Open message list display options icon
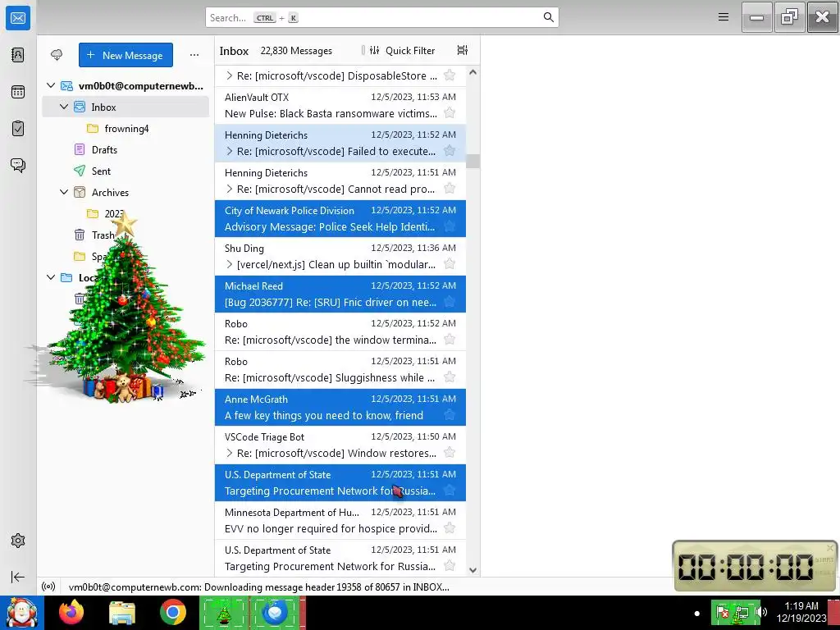This screenshot has height=630, width=840. coord(463,50)
